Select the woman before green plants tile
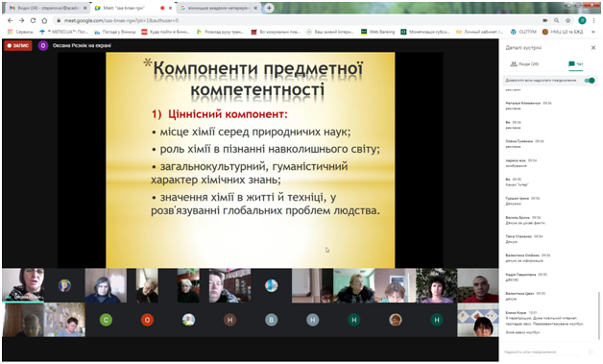The image size is (603, 364). coord(437,285)
